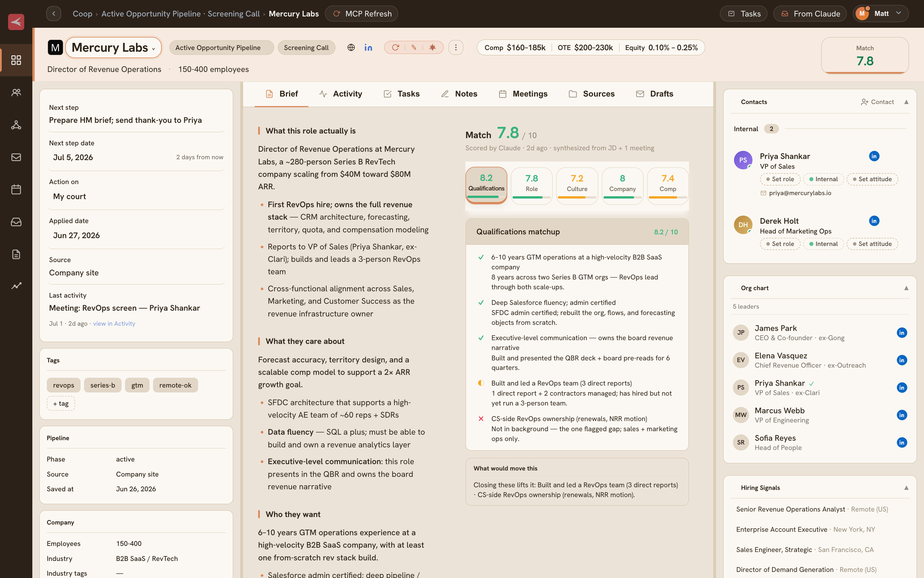Open the Mercury Labs company name dropdown
Viewport: 924px width, 578px height.
pyautogui.click(x=113, y=47)
